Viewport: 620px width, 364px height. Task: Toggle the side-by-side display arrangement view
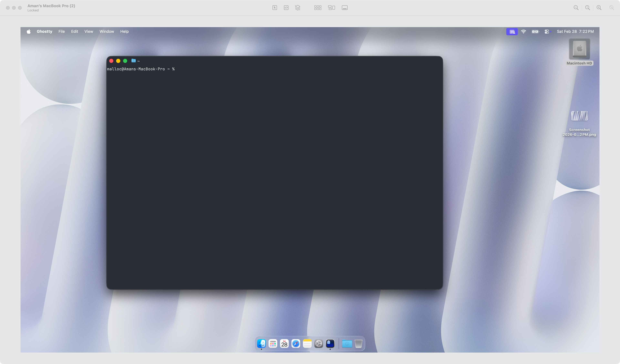(331, 8)
